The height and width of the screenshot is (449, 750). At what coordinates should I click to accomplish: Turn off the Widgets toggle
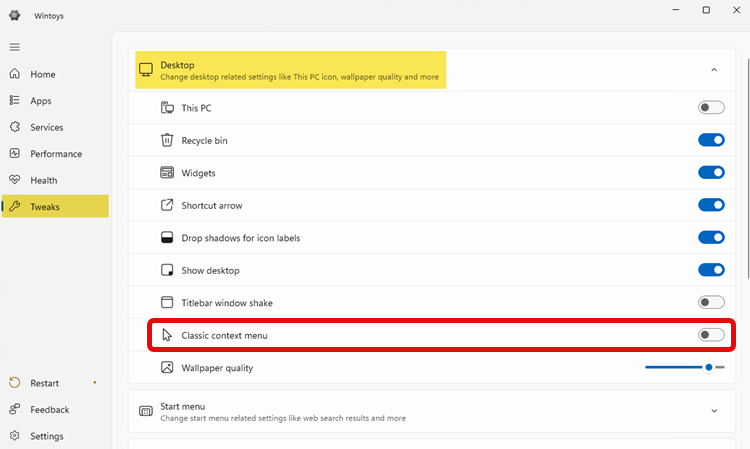pyautogui.click(x=711, y=173)
